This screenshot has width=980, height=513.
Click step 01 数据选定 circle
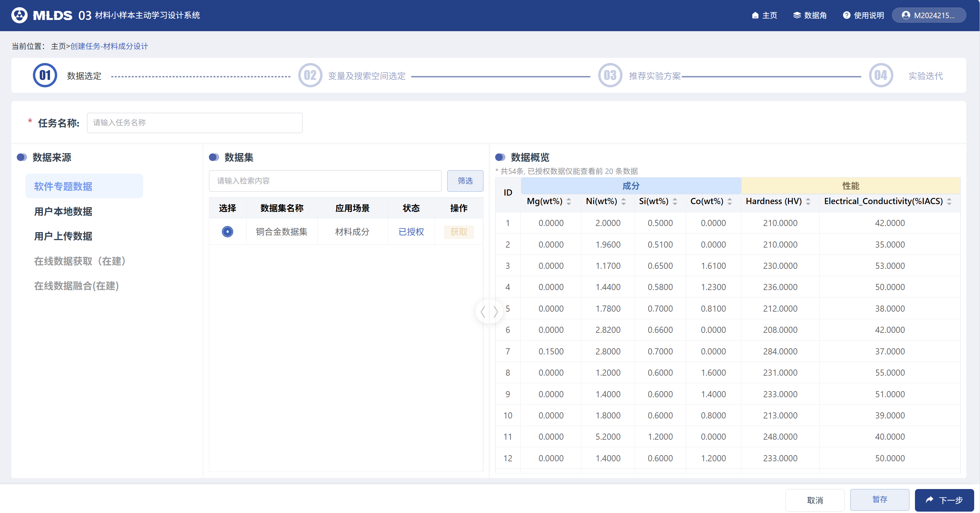45,75
